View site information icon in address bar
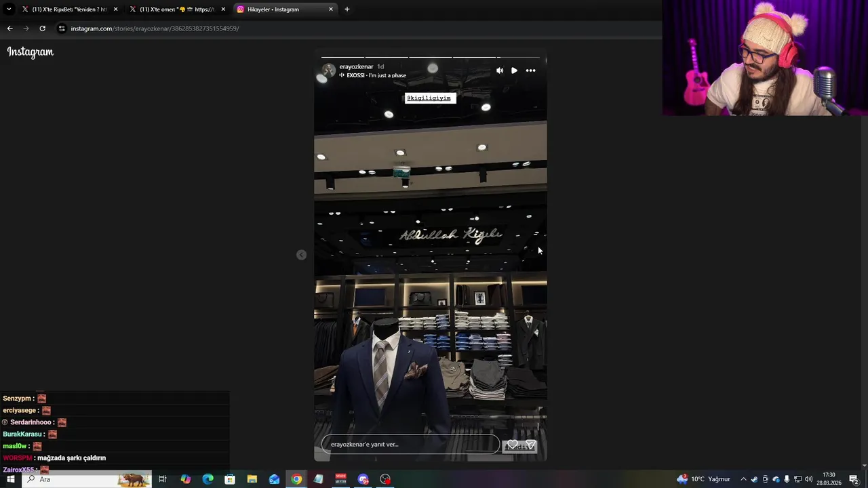This screenshot has height=488, width=868. click(62, 28)
